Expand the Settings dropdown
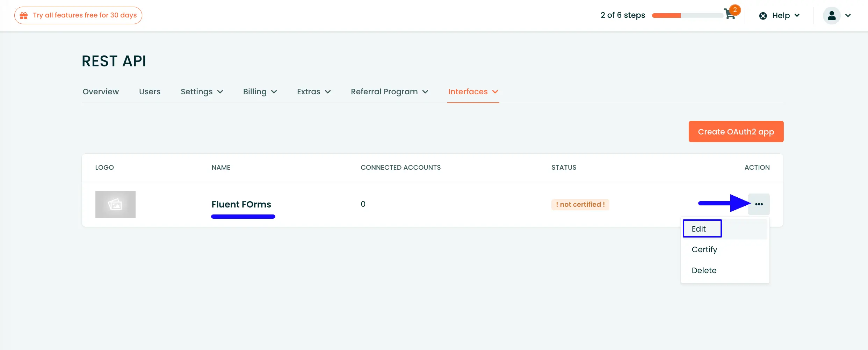This screenshot has width=868, height=350. pos(202,92)
